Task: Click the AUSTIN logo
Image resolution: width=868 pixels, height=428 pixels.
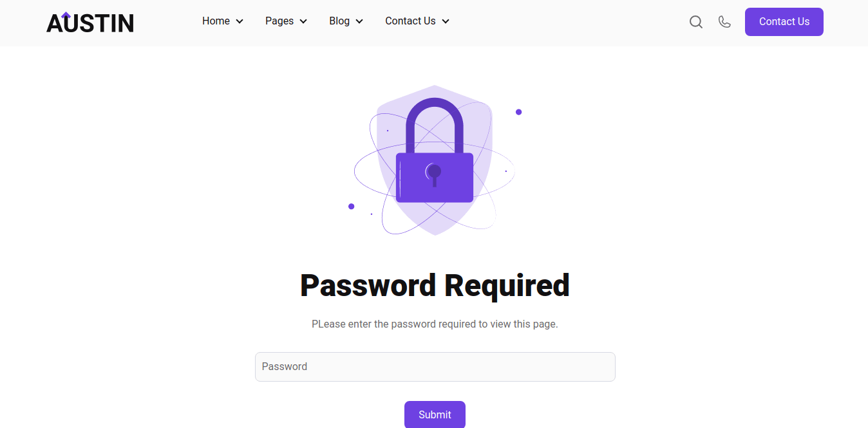Action: (x=90, y=22)
